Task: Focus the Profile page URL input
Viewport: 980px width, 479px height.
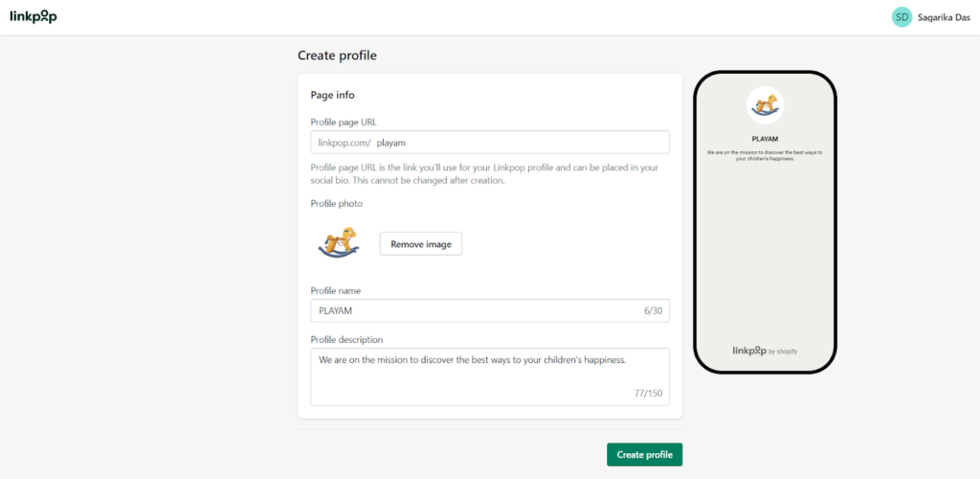Action: [490, 143]
